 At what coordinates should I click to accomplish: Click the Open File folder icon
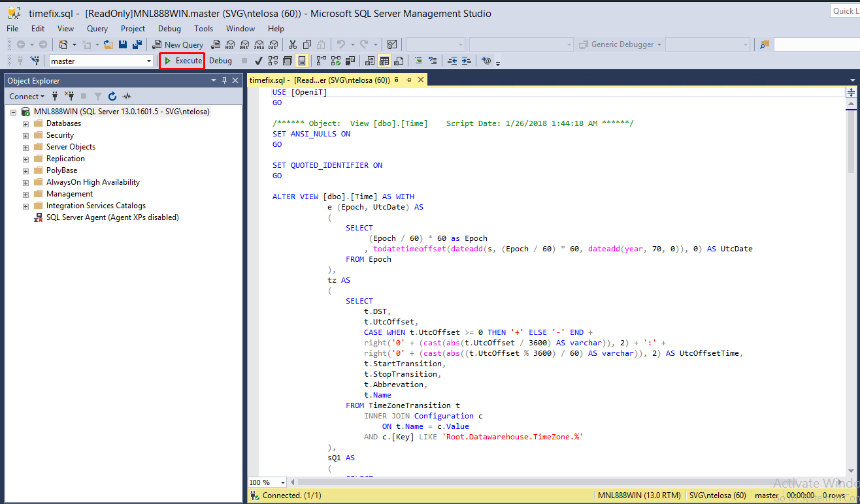(x=108, y=44)
